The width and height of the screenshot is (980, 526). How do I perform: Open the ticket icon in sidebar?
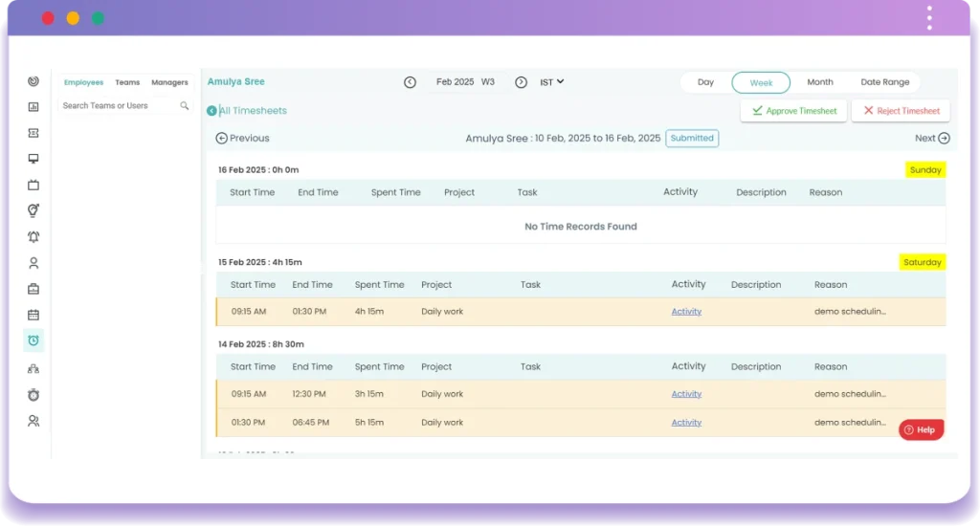pyautogui.click(x=33, y=133)
